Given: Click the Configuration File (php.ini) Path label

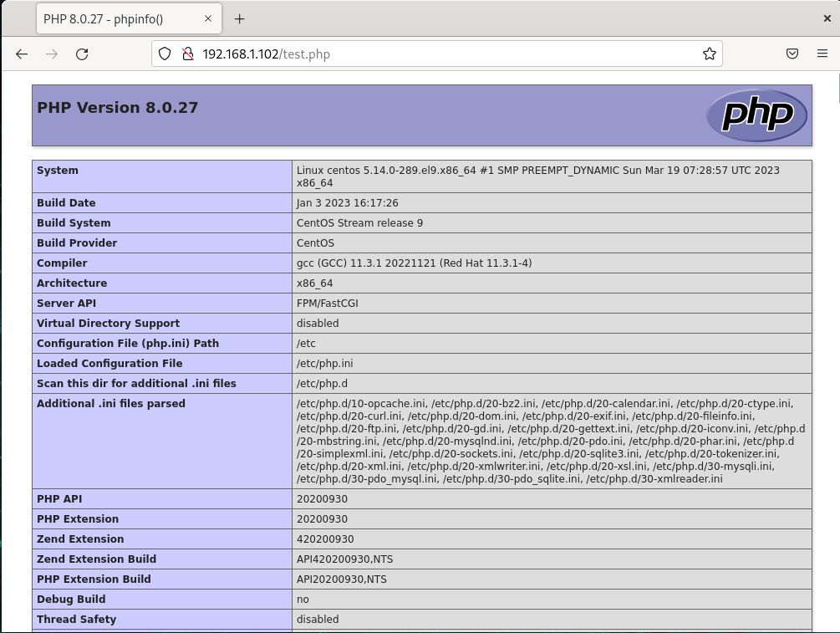Looking at the screenshot, I should pos(128,344).
